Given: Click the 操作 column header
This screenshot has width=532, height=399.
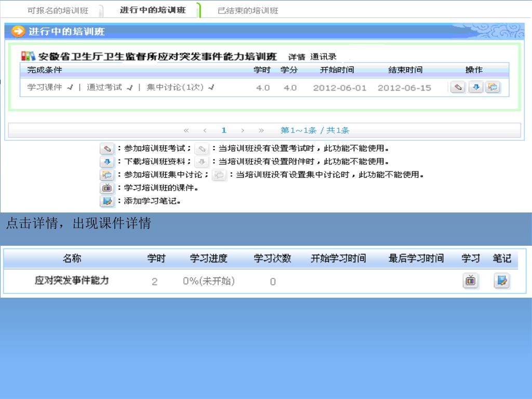Looking at the screenshot, I should point(474,70).
